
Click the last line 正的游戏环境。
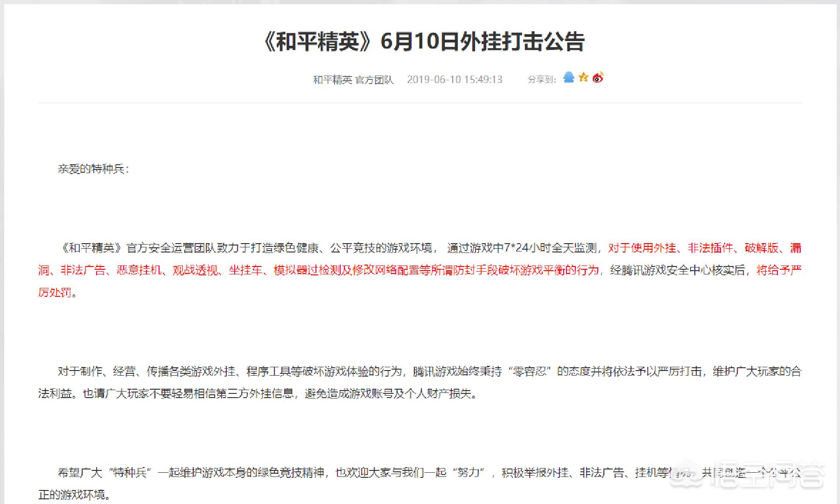[x=75, y=495]
